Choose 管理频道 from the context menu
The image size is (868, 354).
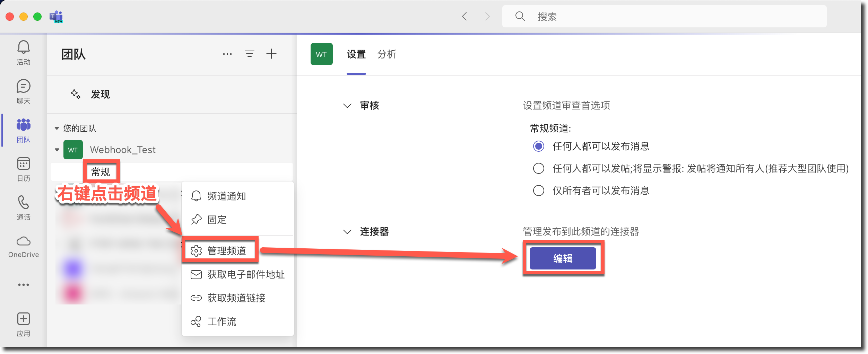click(x=226, y=250)
